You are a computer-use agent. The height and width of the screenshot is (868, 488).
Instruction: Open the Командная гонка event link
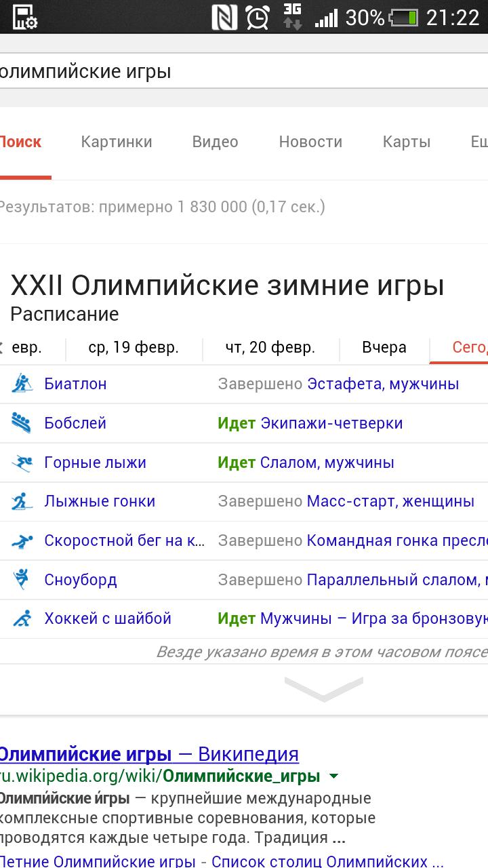(x=397, y=541)
